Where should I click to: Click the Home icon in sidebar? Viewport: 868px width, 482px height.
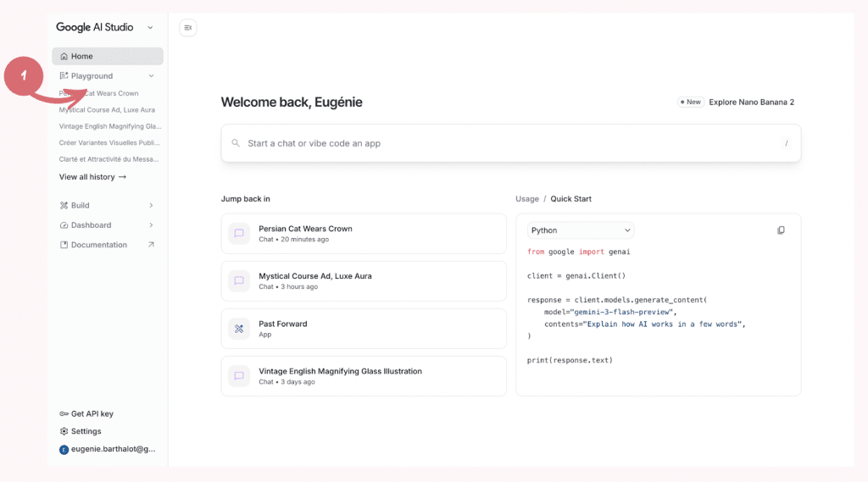(64, 57)
